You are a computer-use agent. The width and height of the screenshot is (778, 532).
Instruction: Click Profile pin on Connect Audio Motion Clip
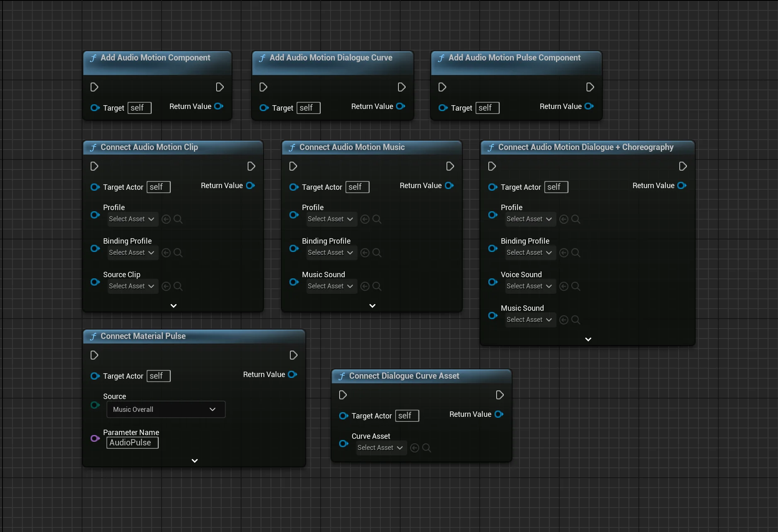95,215
